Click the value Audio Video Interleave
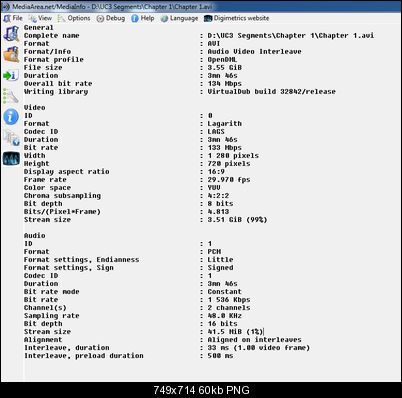402x398 pixels. (x=254, y=51)
